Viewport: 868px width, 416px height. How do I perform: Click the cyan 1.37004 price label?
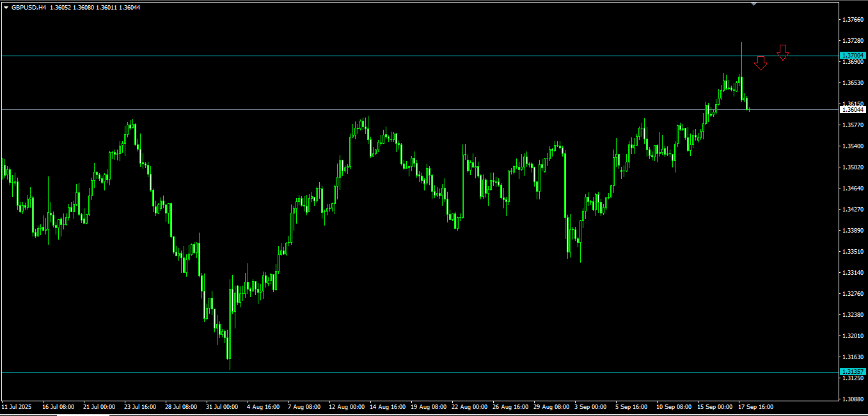853,56
